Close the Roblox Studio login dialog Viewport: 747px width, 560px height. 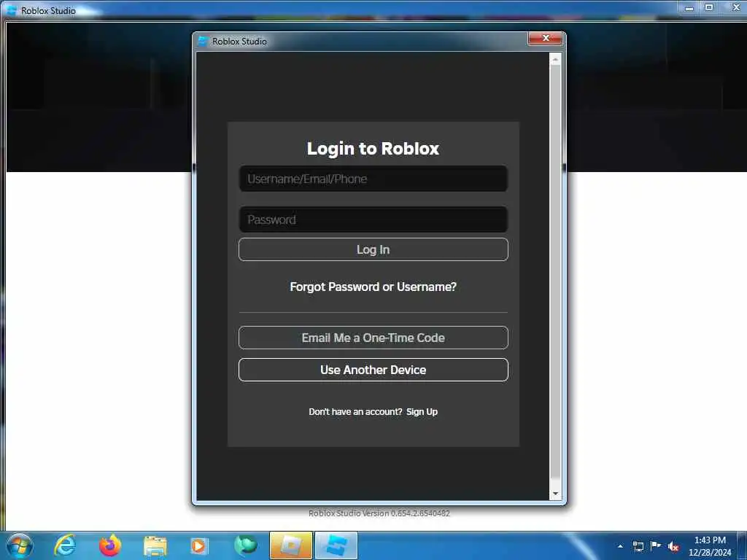(x=546, y=38)
